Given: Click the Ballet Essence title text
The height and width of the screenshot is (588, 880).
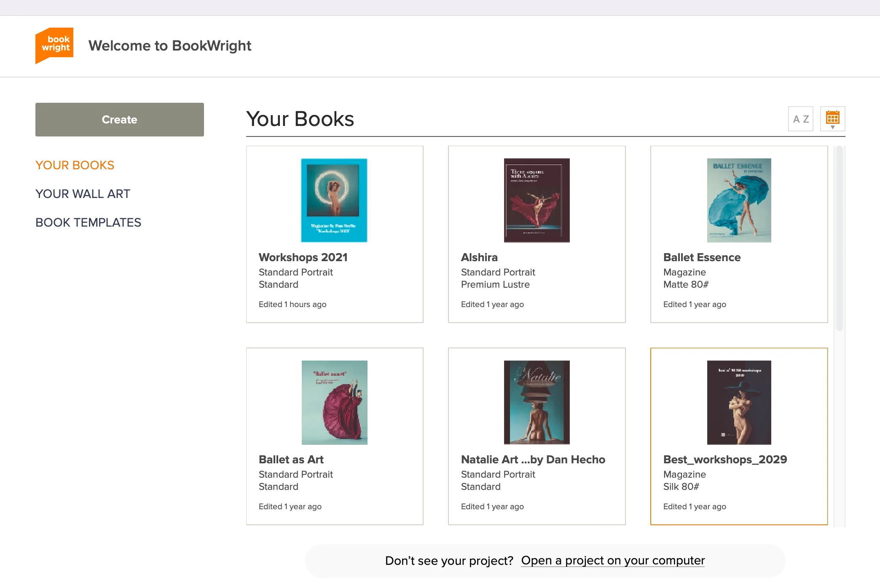Looking at the screenshot, I should point(702,257).
